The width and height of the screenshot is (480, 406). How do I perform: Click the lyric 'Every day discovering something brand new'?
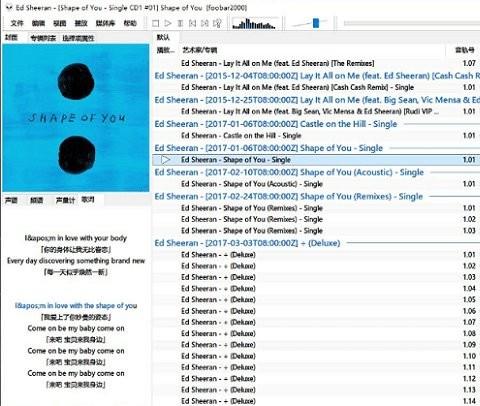[76, 261]
